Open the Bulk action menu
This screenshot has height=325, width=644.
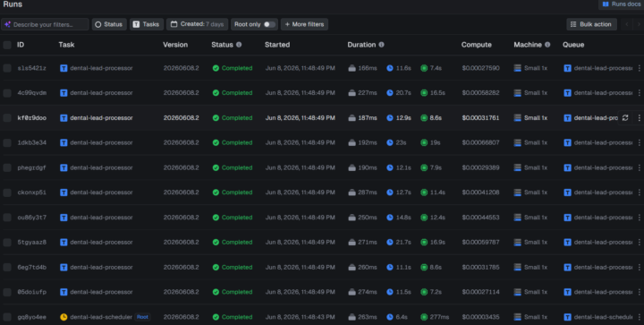[591, 24]
